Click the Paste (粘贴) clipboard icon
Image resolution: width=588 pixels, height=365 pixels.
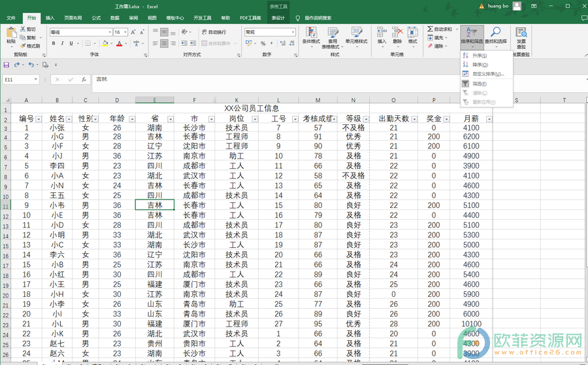click(11, 33)
